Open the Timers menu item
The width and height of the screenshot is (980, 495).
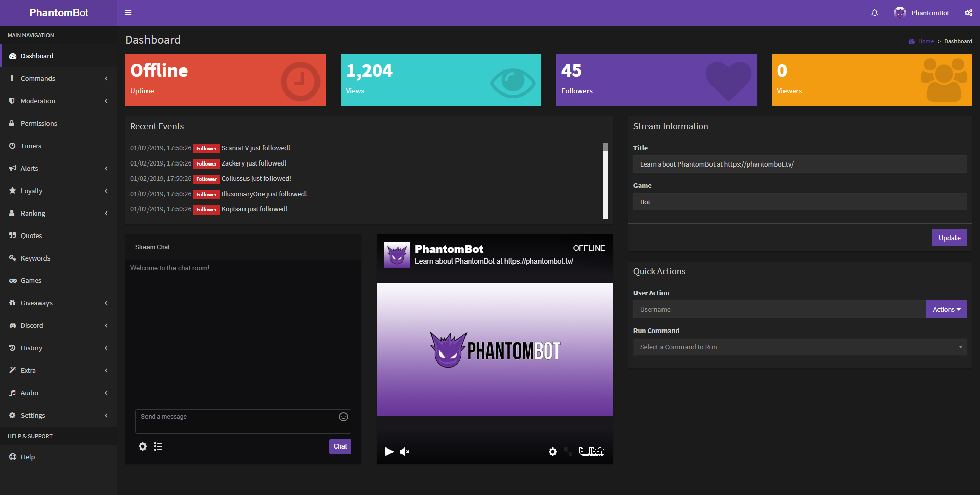(59, 146)
